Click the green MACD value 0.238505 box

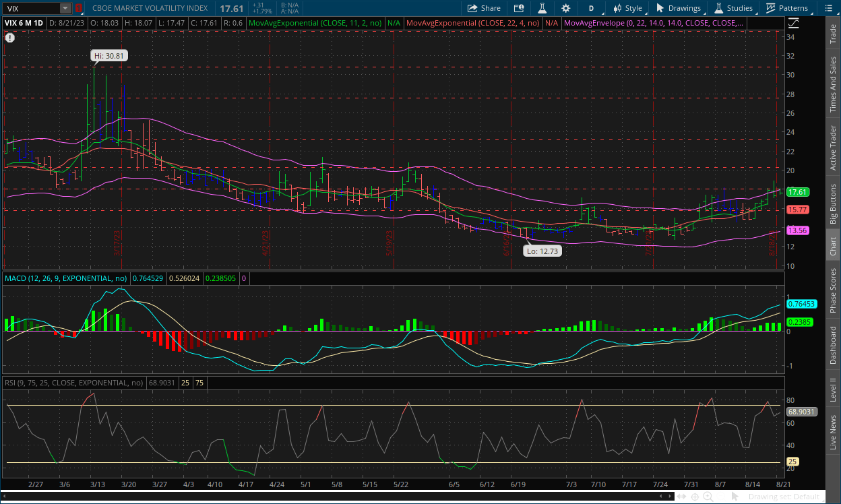click(x=220, y=278)
